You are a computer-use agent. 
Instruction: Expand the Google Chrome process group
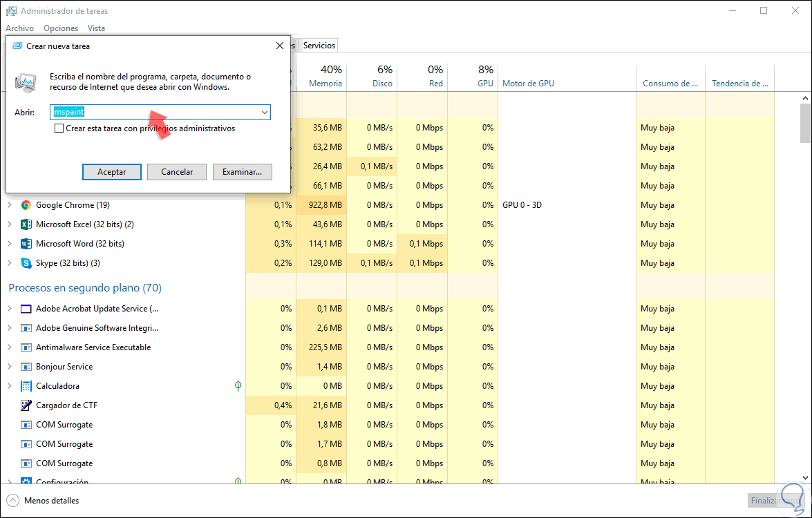pos(10,205)
